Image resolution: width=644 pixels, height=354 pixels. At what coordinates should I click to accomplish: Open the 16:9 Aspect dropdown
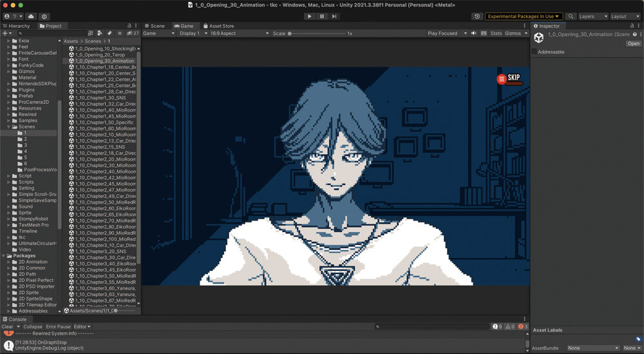pos(240,34)
